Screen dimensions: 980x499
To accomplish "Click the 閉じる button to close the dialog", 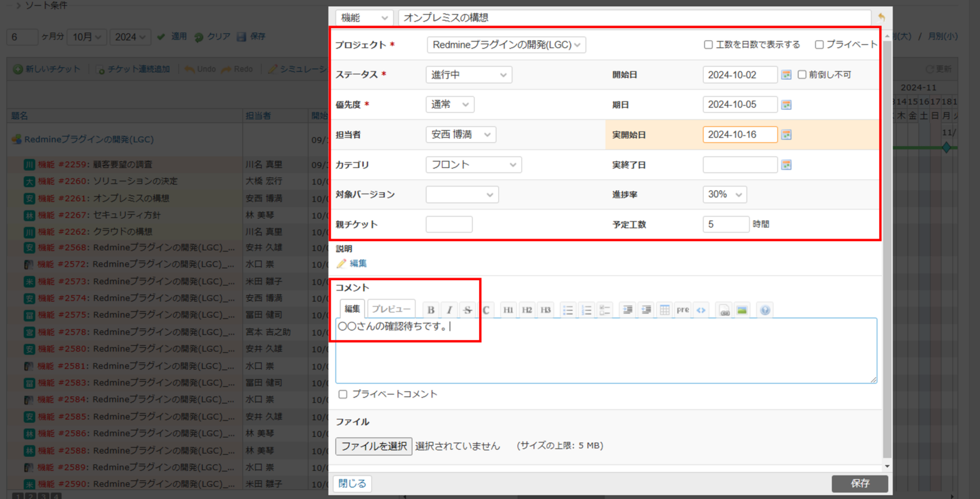I will [x=352, y=483].
